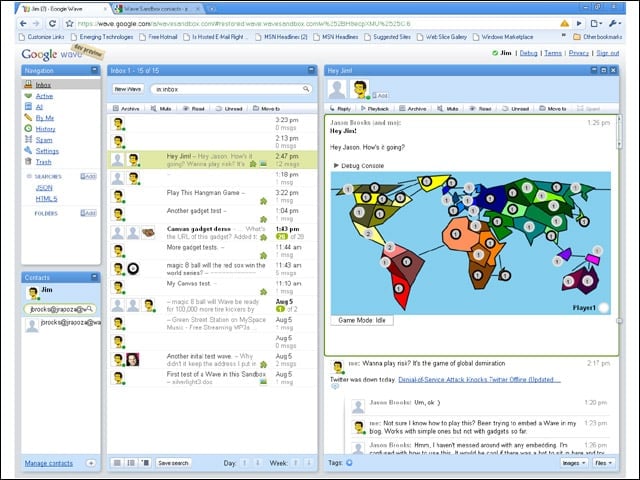Minimize the Inbox panel
This screenshot has width=640, height=480.
[311, 70]
